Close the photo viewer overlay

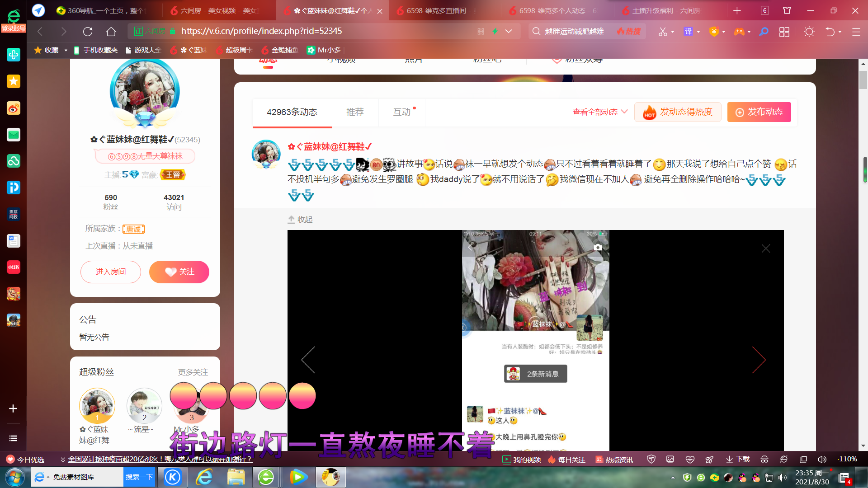coord(766,249)
